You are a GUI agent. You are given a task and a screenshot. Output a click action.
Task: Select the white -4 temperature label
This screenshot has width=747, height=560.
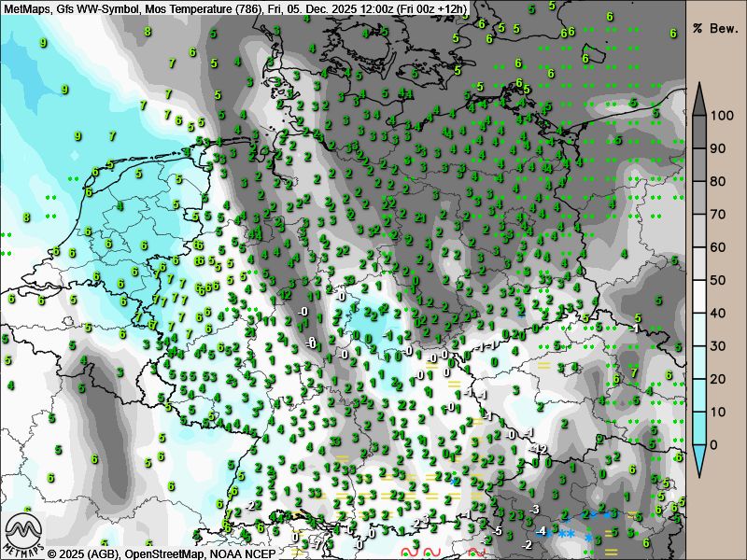click(542, 530)
